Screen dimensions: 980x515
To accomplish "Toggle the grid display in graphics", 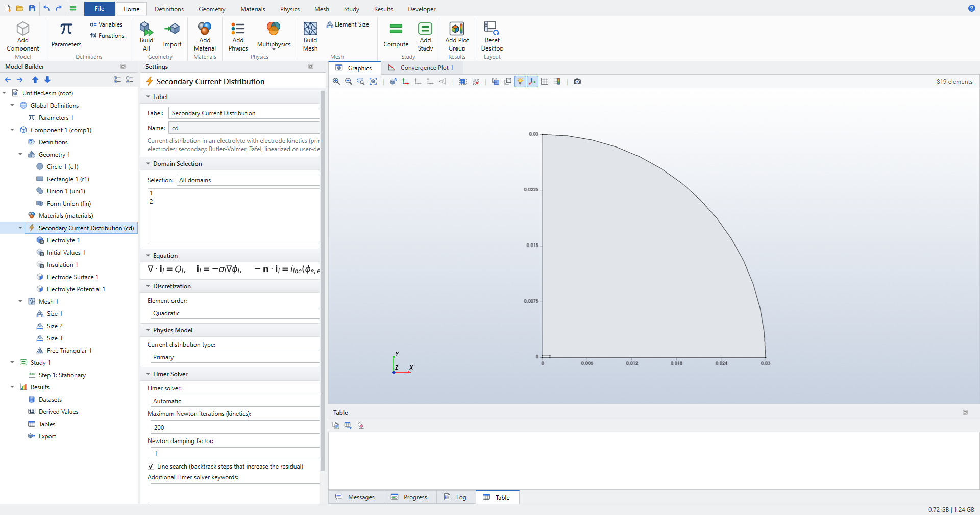I will click(545, 82).
